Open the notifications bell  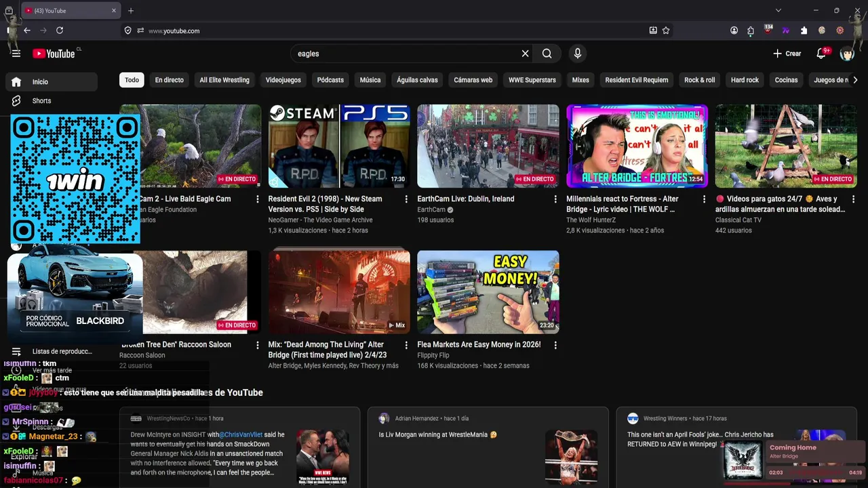coord(821,54)
